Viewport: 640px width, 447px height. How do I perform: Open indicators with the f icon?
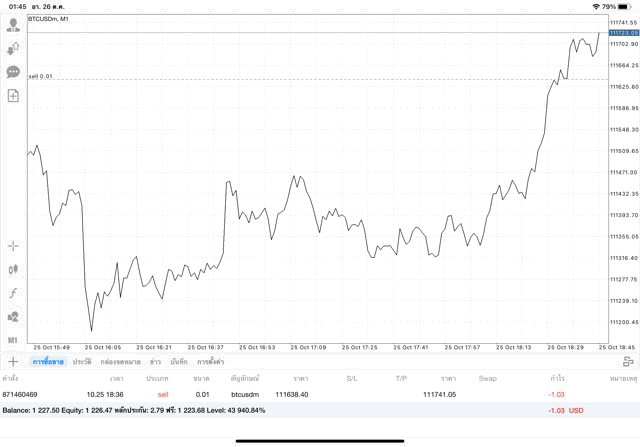tap(13, 293)
